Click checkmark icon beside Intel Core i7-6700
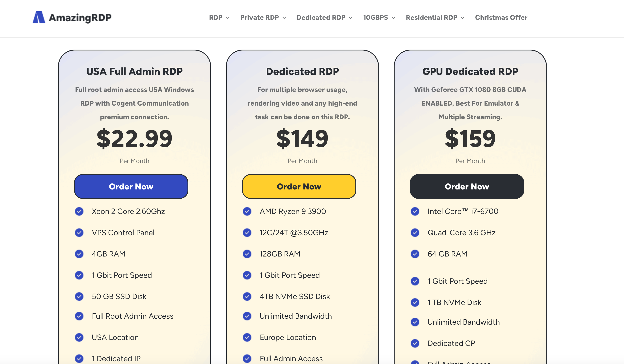 click(x=415, y=211)
